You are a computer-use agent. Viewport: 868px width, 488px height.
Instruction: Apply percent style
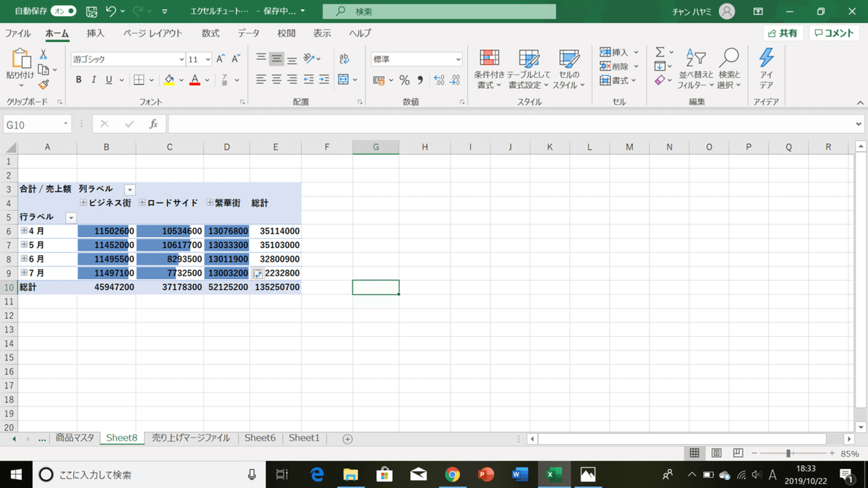[x=404, y=80]
